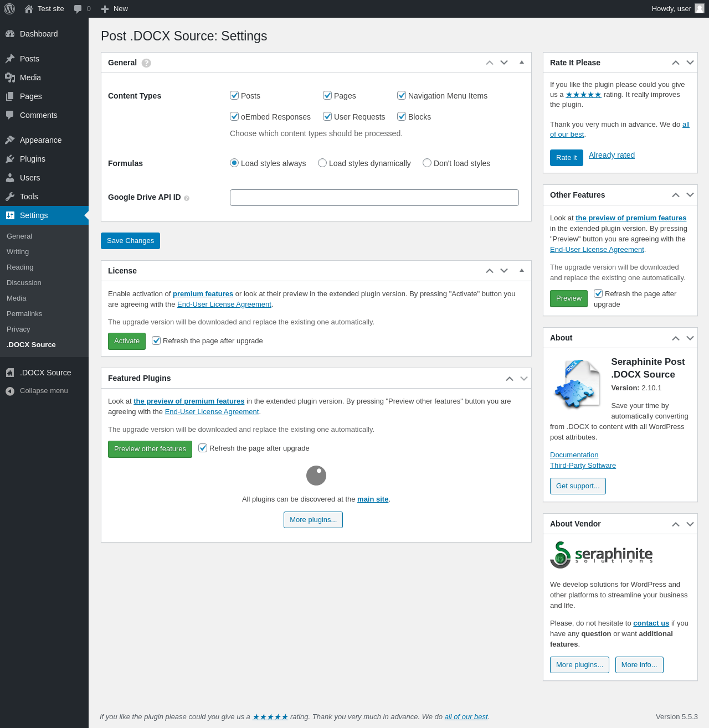Toggle License refresh page after upgrade checkbox
This screenshot has height=728, width=709.
point(156,340)
